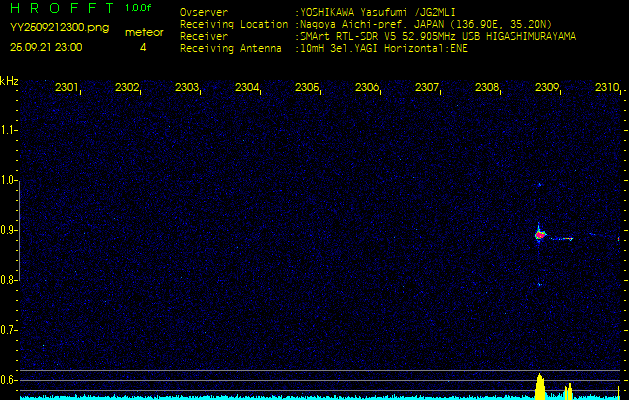The height and width of the screenshot is (400, 629).
Task: Click the tallest yellow peak in bottom graph
Action: click(x=540, y=385)
